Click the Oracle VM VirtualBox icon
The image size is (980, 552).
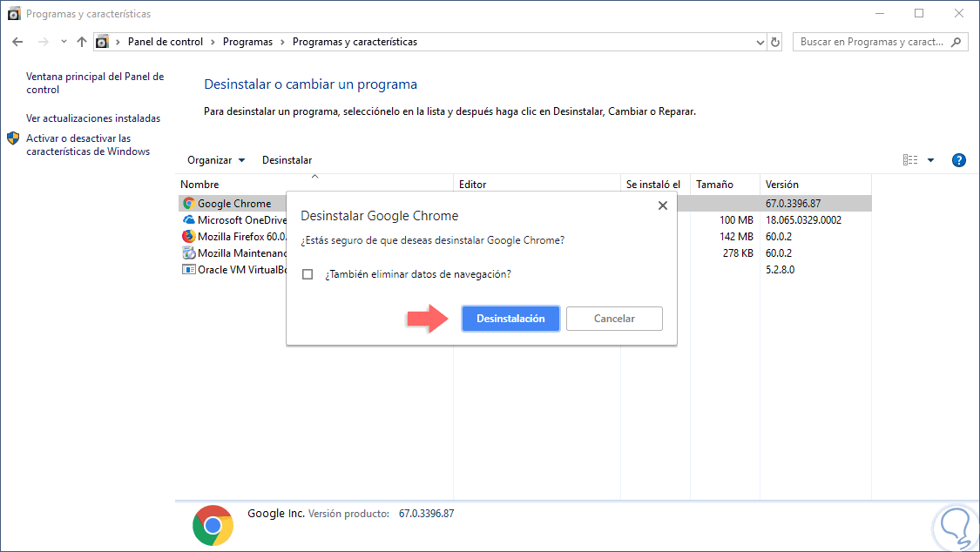pyautogui.click(x=189, y=270)
